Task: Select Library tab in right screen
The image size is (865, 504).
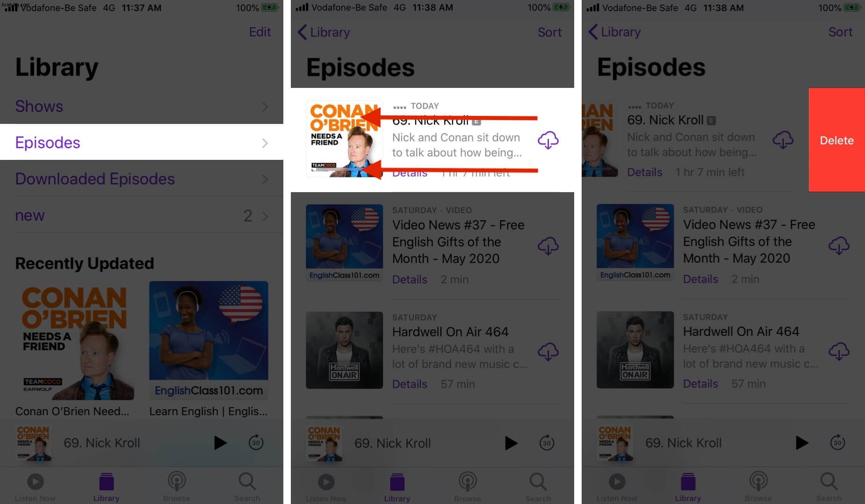Action: 688,487
